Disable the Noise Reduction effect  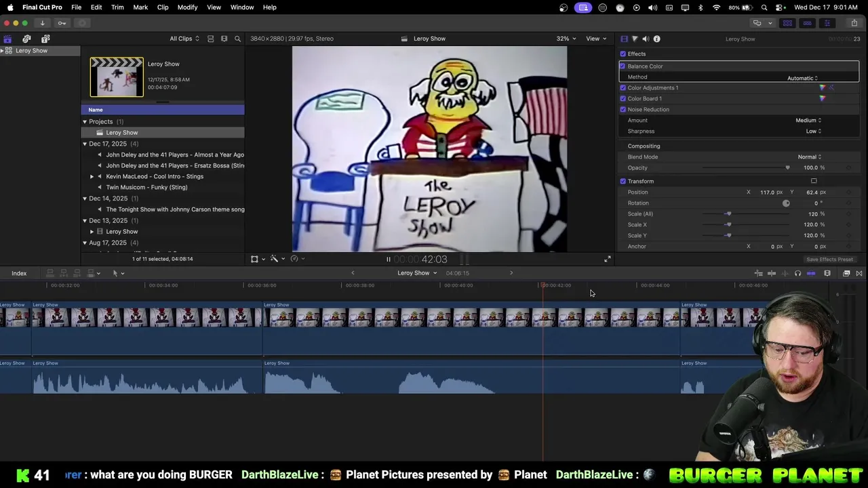point(623,109)
